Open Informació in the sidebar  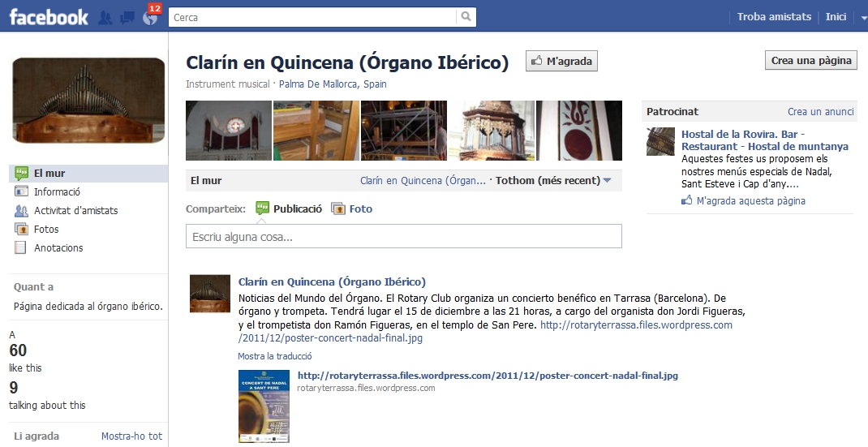point(57,191)
